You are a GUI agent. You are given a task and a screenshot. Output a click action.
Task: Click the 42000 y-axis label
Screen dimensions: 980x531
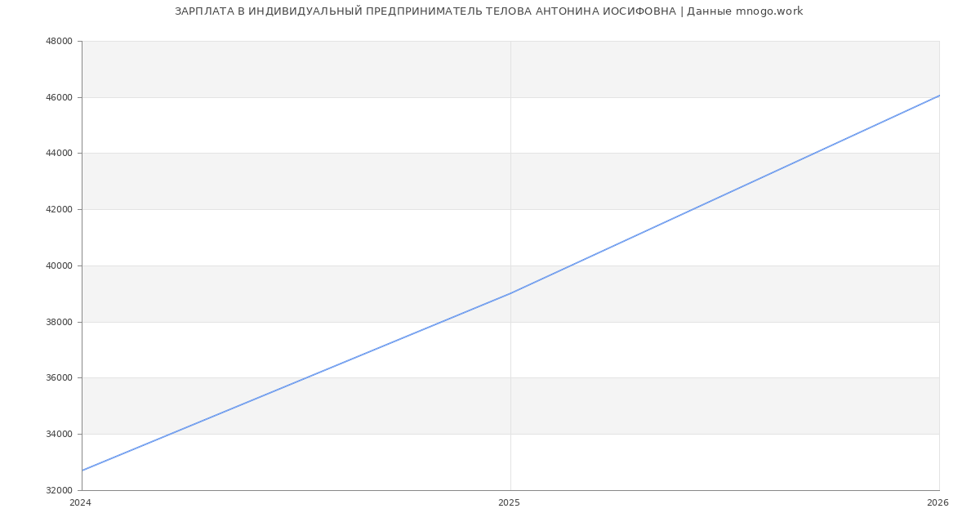coord(59,210)
